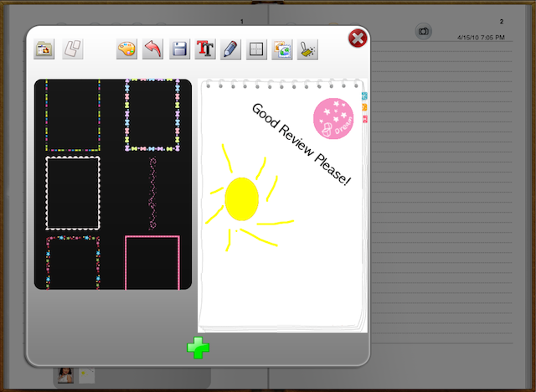Select the frame grid tool
This screenshot has height=392, width=536.
(x=256, y=49)
